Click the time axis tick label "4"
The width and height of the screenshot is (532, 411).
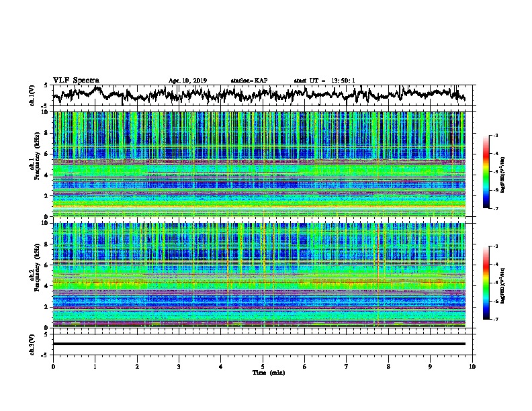221,366
